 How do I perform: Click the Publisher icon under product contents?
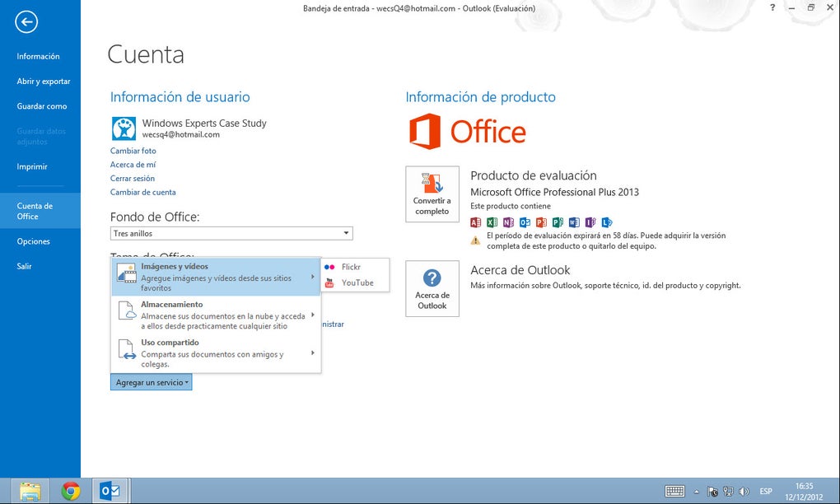pyautogui.click(x=558, y=222)
